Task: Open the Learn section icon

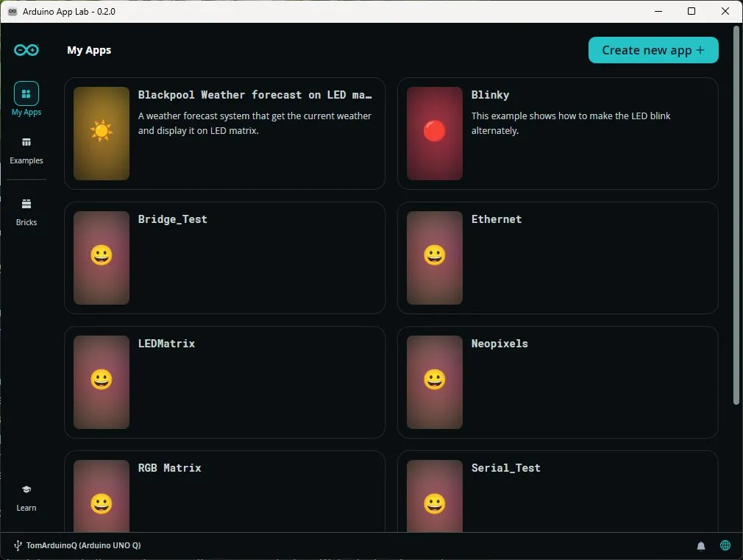Action: tap(26, 489)
